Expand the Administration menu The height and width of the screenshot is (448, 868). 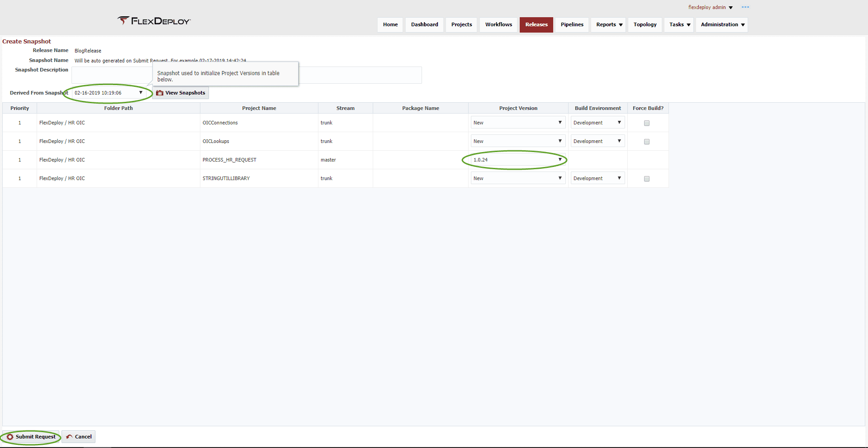[x=722, y=24]
